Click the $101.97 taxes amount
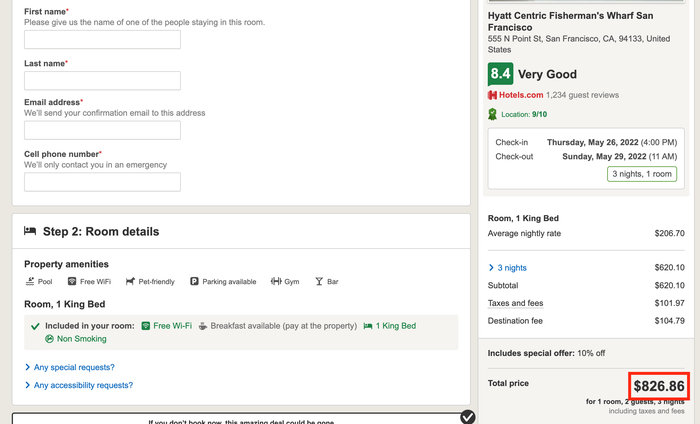The image size is (700, 424). pos(669,303)
